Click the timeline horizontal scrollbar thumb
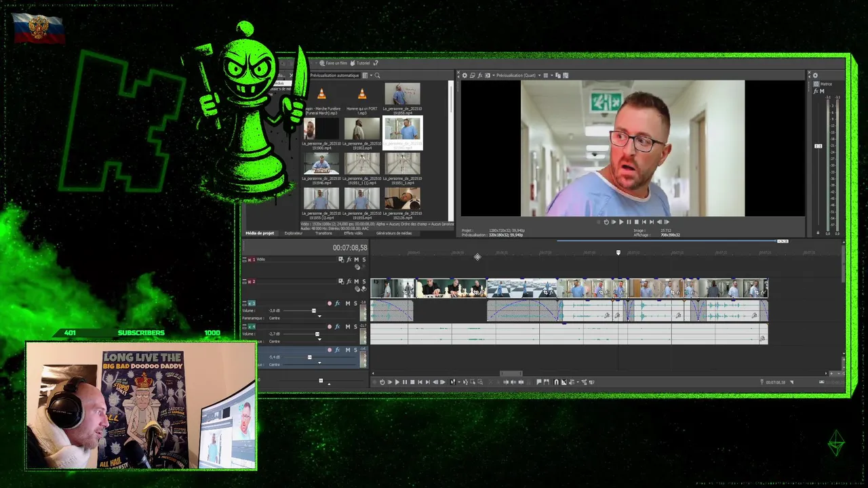Image resolution: width=868 pixels, height=488 pixels. click(511, 373)
